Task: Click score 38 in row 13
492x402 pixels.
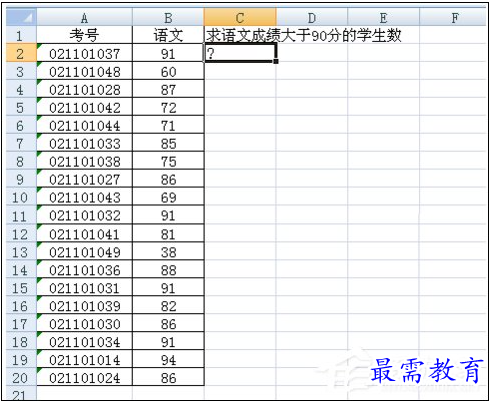Action: (168, 251)
